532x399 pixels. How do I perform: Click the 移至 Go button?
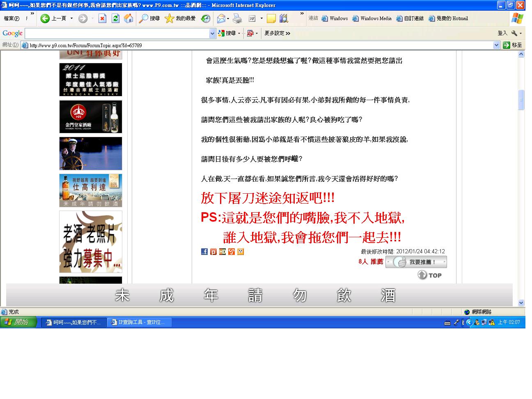click(x=513, y=45)
